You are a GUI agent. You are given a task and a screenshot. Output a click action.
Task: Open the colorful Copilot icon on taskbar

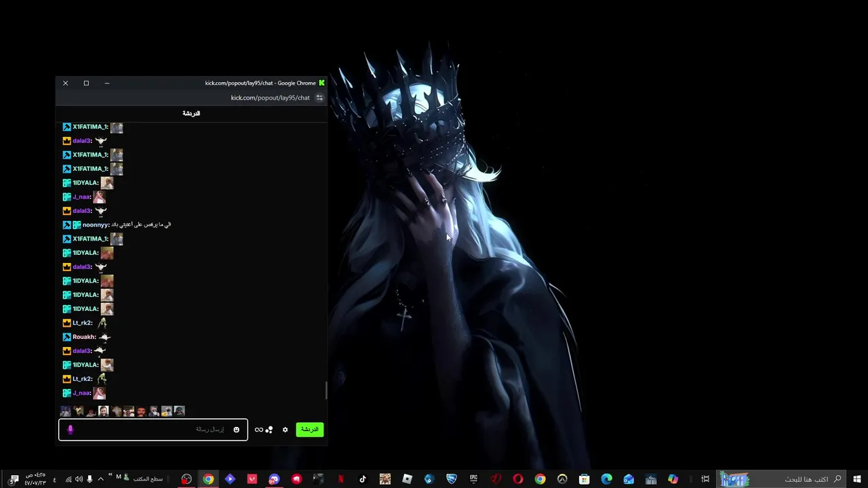[673, 479]
